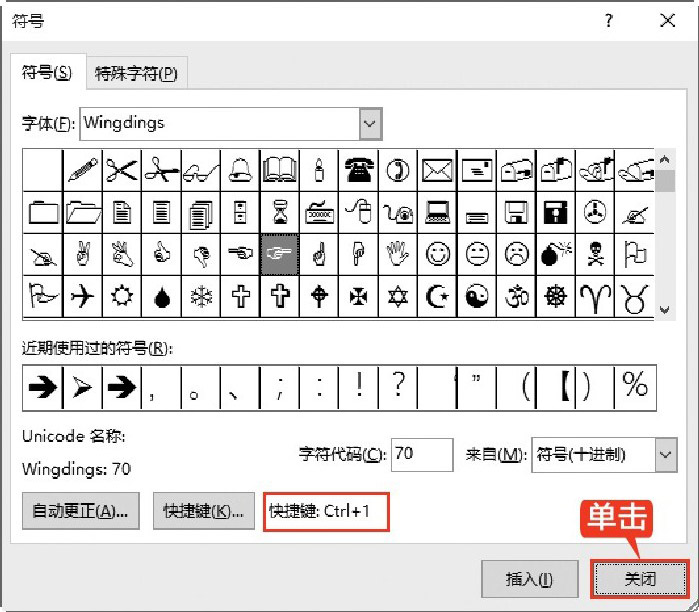The image size is (699, 612).
Task: Pick the snowflake symbol
Action: [x=201, y=297]
